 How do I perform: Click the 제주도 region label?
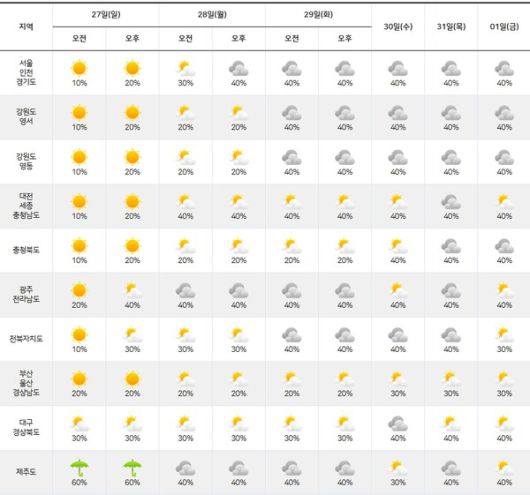[26, 472]
